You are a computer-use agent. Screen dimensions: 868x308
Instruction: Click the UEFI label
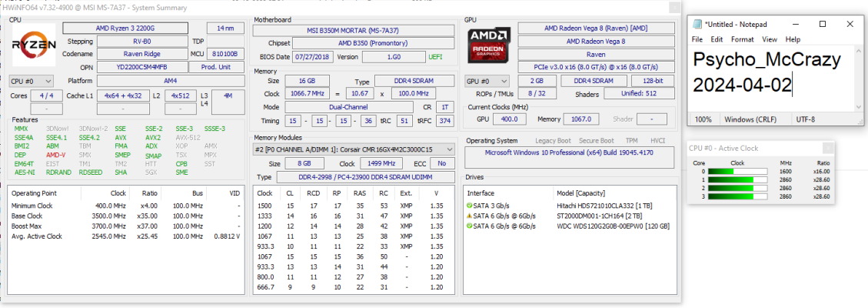pos(435,56)
